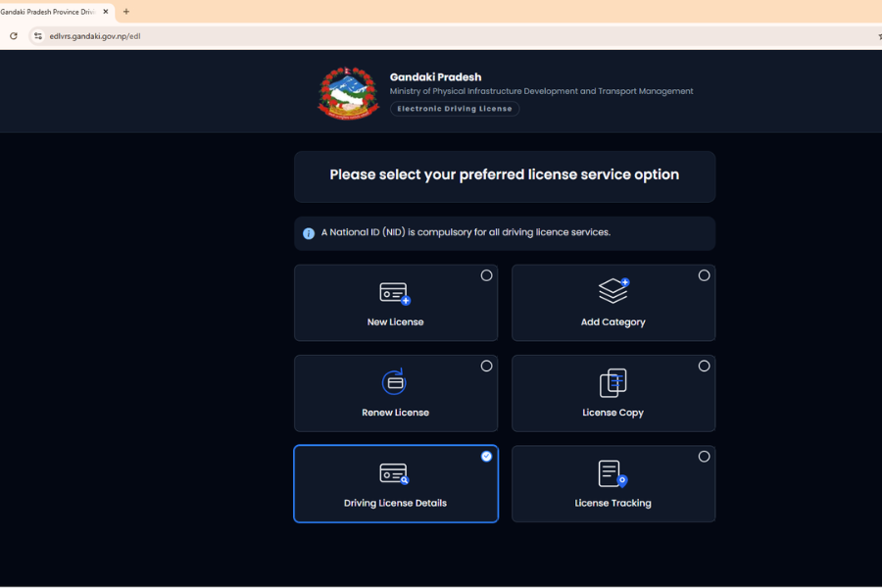Reload the page with browser refresh icon
Viewport: 882px width, 588px height.
[x=14, y=36]
